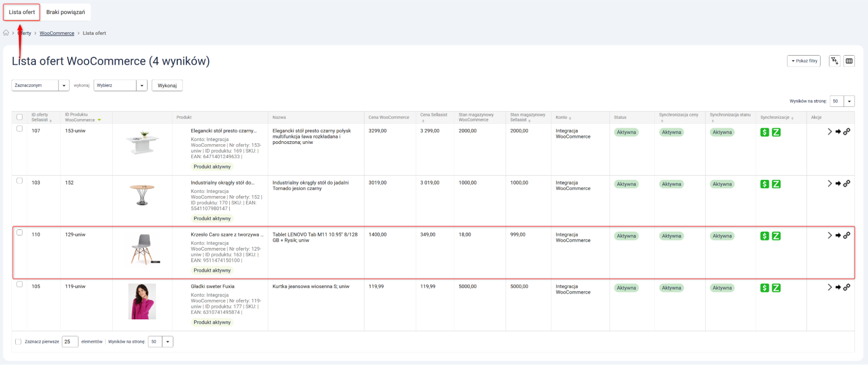Enable the 'Zaznacz pierwsze' checkbox
Viewport: 868px width, 365px height.
[18, 342]
